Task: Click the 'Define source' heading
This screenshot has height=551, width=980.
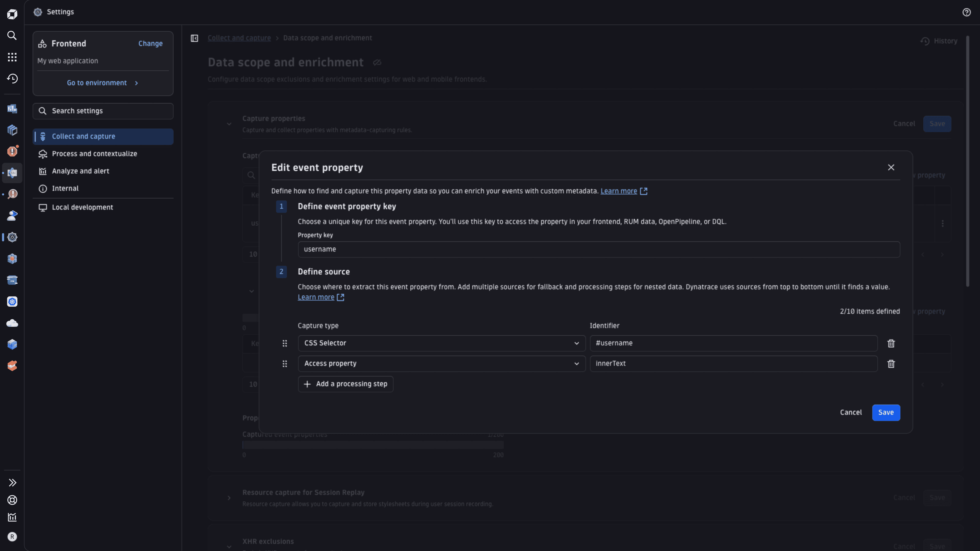Action: tap(323, 272)
